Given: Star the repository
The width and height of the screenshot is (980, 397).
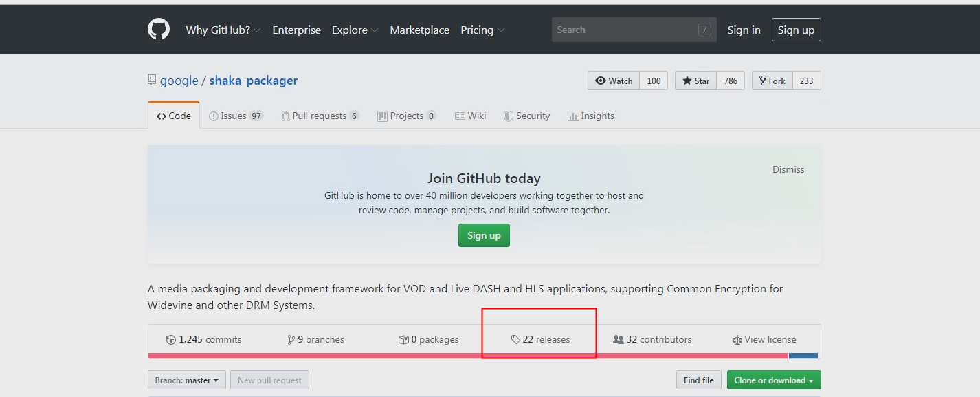Looking at the screenshot, I should pos(695,81).
